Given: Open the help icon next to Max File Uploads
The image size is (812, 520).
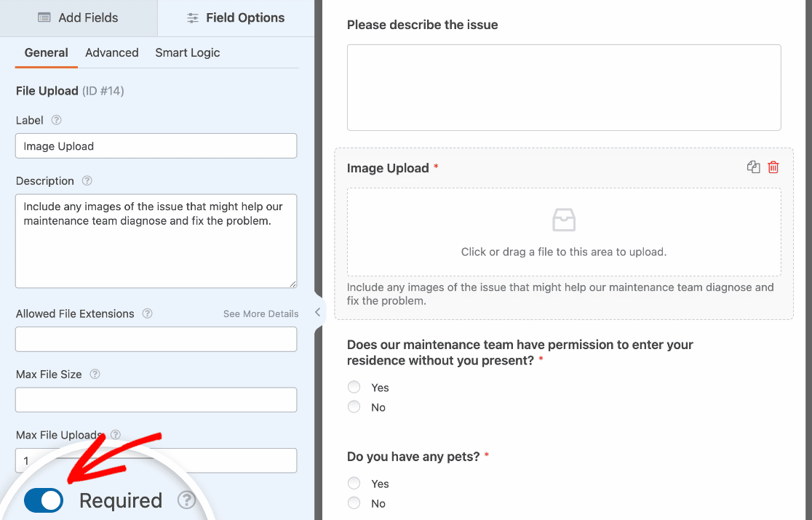Looking at the screenshot, I should coord(116,435).
